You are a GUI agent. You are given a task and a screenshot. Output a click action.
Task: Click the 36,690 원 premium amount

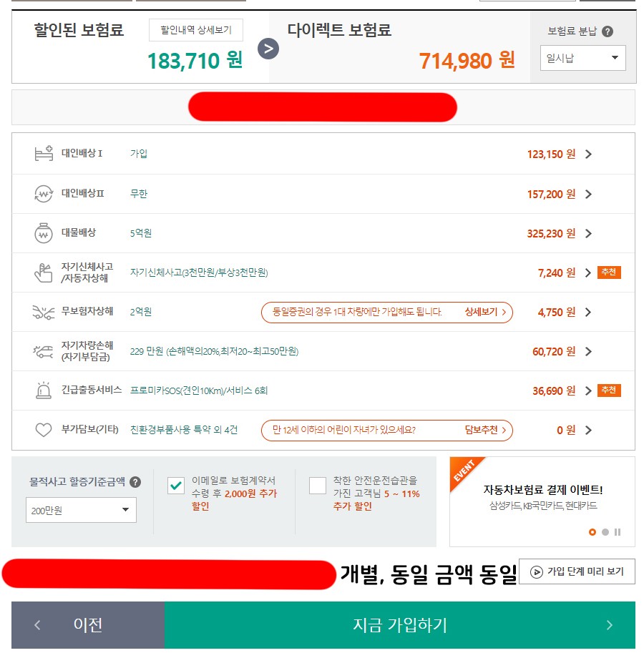click(x=554, y=391)
